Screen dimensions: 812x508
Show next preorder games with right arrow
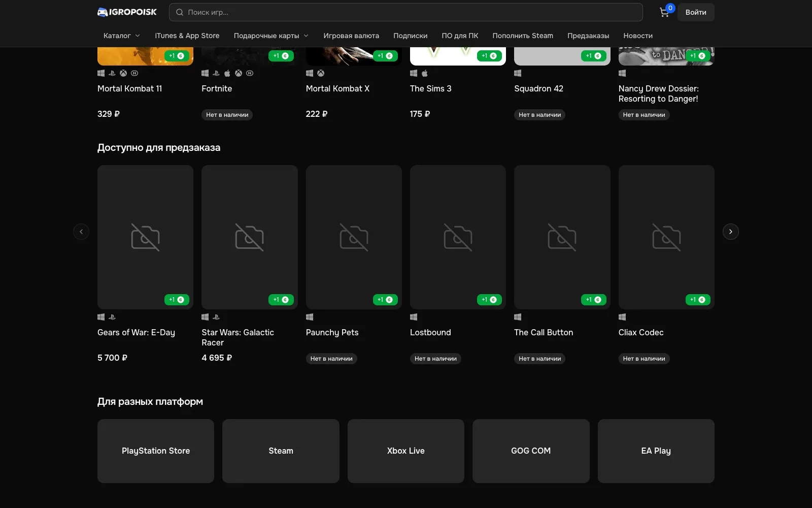pyautogui.click(x=730, y=232)
